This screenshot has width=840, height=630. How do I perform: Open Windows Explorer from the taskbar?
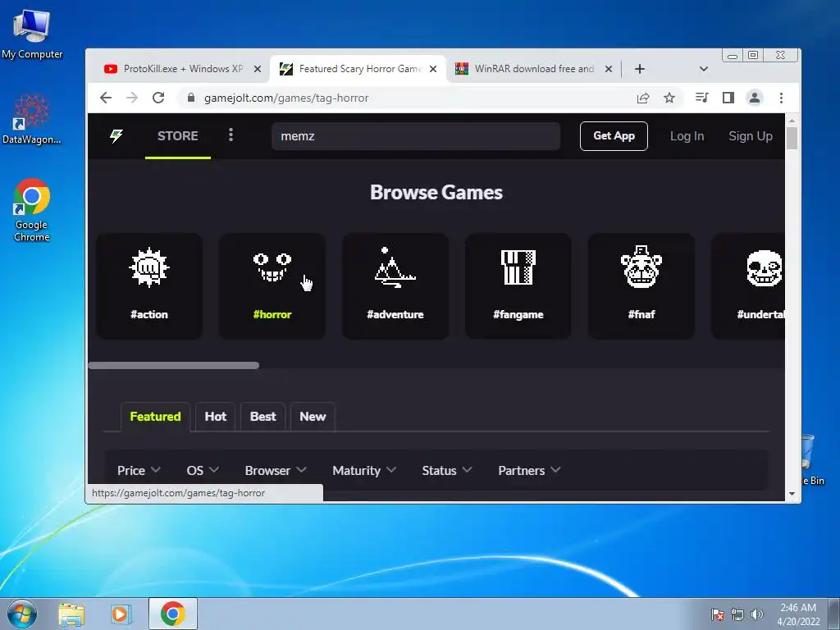71,614
